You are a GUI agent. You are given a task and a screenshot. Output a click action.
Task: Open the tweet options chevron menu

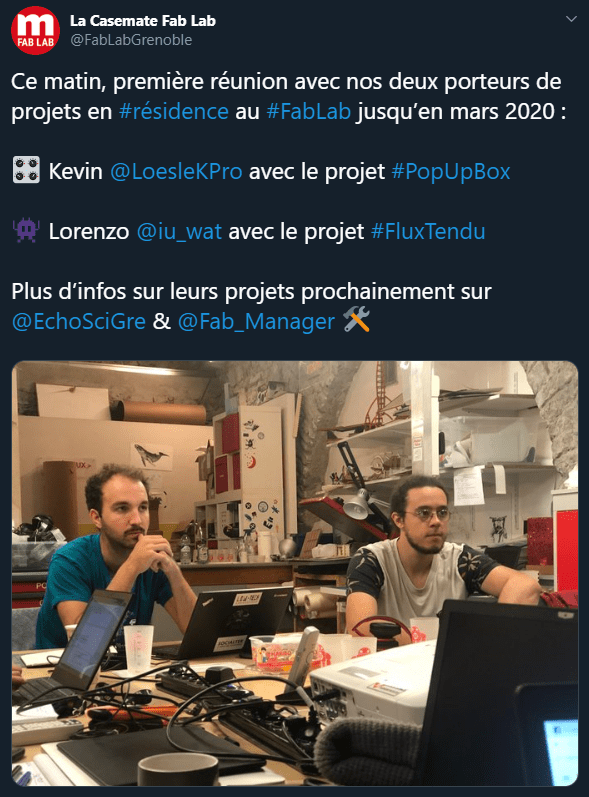pos(571,19)
